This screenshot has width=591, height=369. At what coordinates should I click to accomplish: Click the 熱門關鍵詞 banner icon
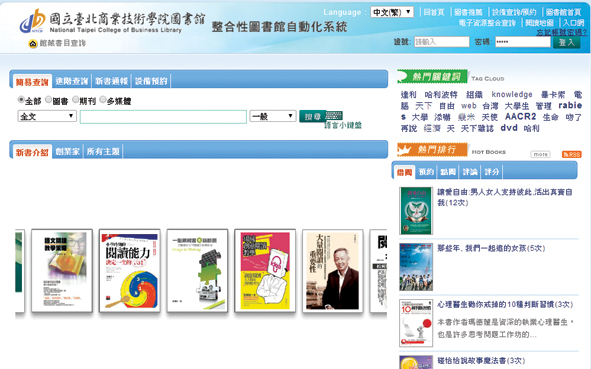click(432, 77)
